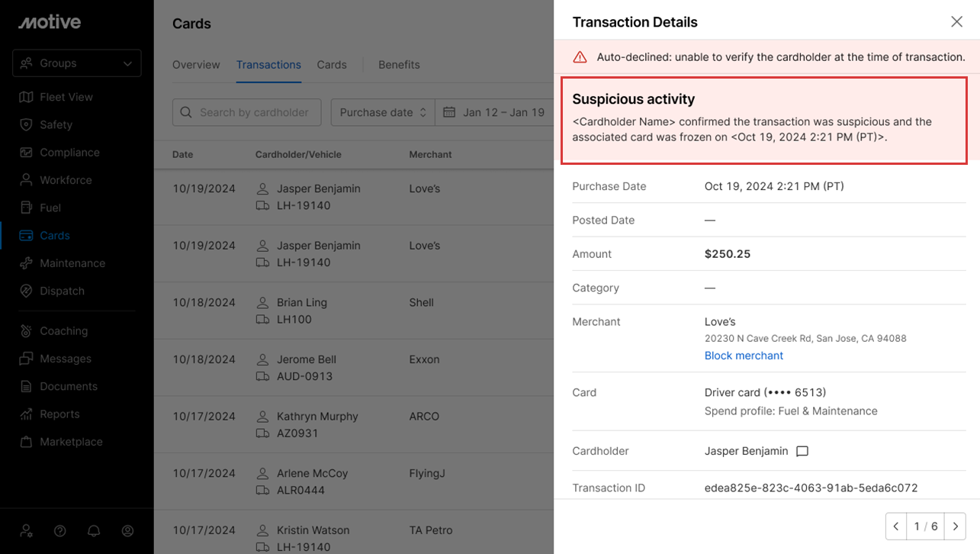Click the search magnifier icon
Viewport: 980px width, 554px height.
point(186,112)
